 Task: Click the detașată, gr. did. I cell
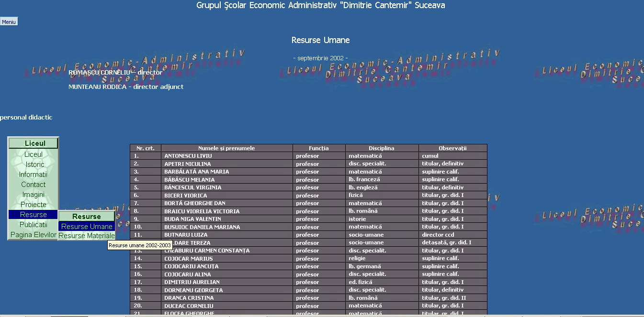coord(452,243)
